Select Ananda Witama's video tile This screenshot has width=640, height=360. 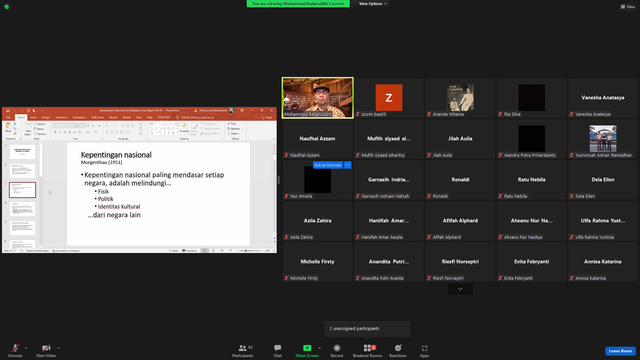[x=460, y=98]
